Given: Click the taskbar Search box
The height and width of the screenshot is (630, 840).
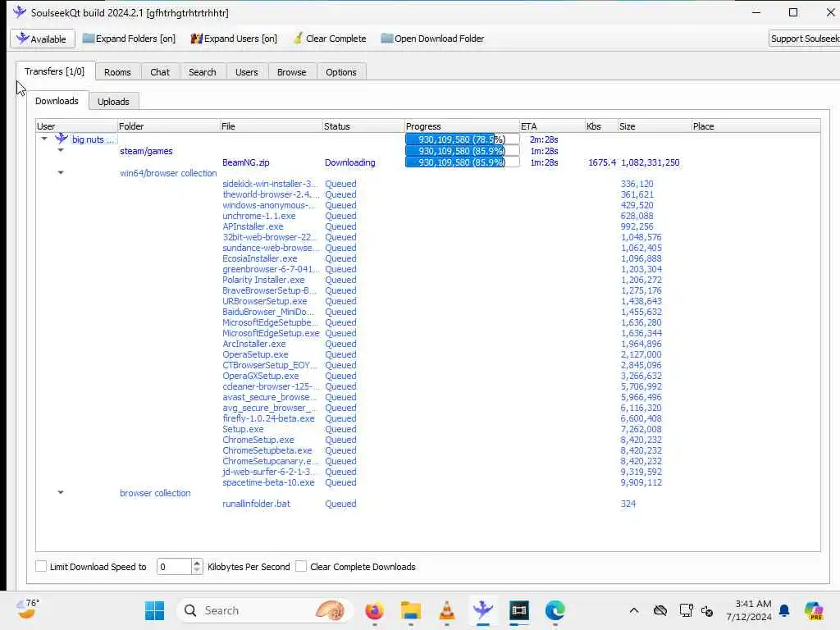Looking at the screenshot, I should click(x=265, y=610).
